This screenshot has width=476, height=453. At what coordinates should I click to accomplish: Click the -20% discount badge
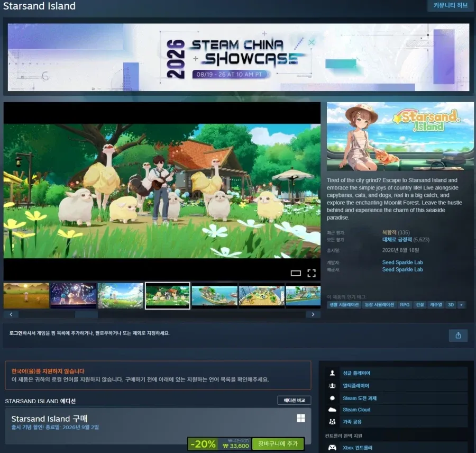coord(203,444)
